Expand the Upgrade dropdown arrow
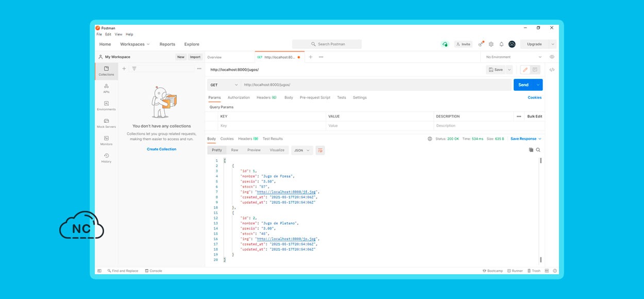 [x=553, y=44]
